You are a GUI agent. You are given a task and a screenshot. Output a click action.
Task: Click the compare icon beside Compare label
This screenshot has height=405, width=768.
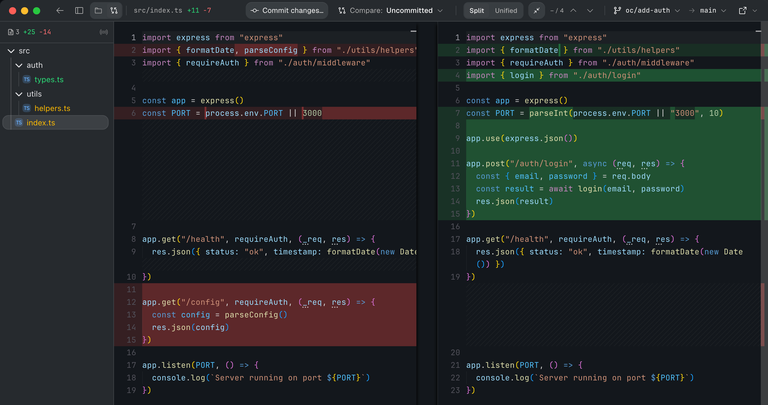342,10
